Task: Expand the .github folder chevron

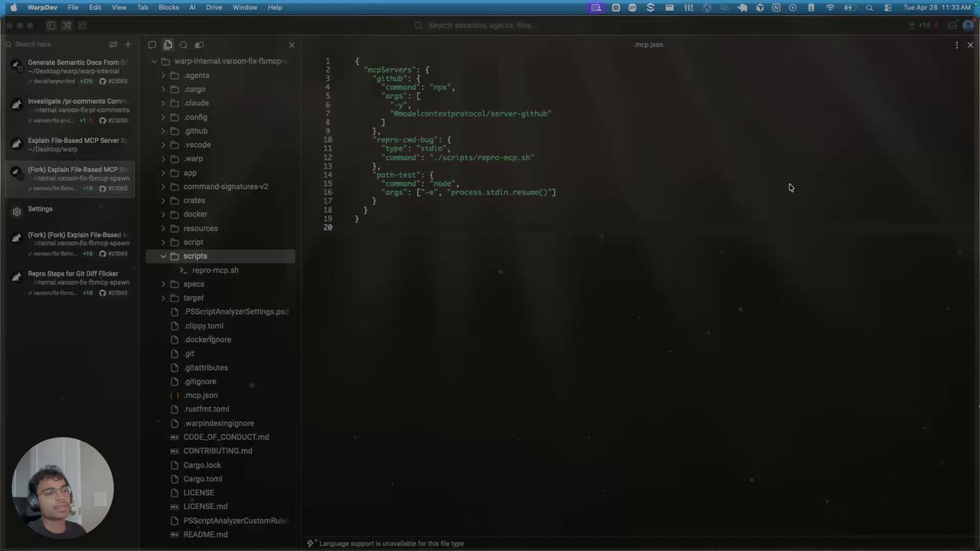Action: coord(163,131)
